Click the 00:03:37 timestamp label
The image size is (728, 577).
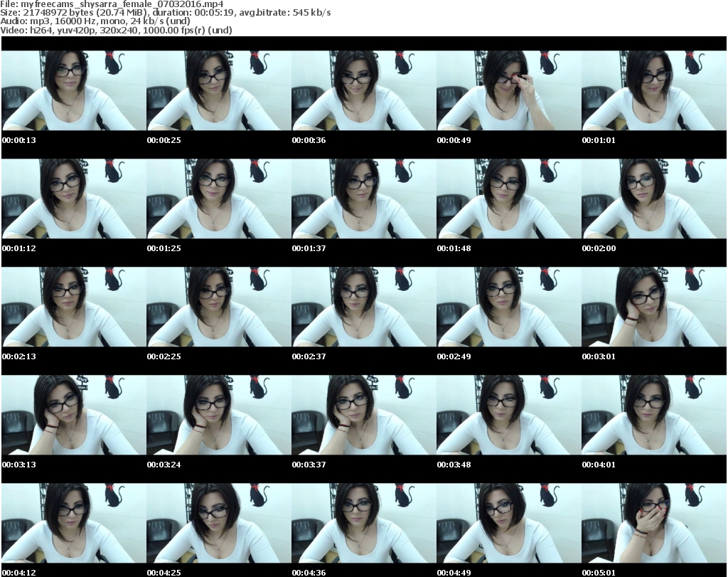click(x=309, y=465)
